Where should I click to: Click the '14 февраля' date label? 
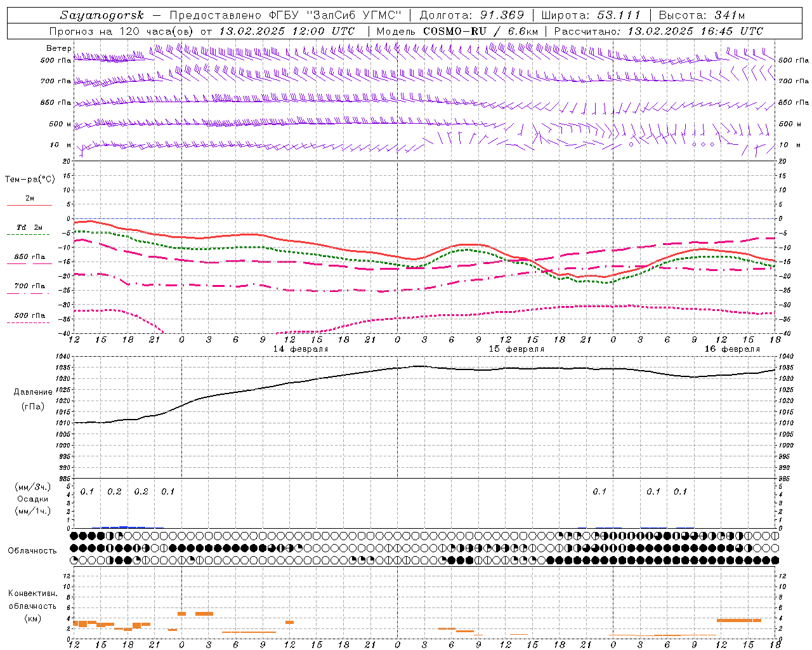coord(301,349)
